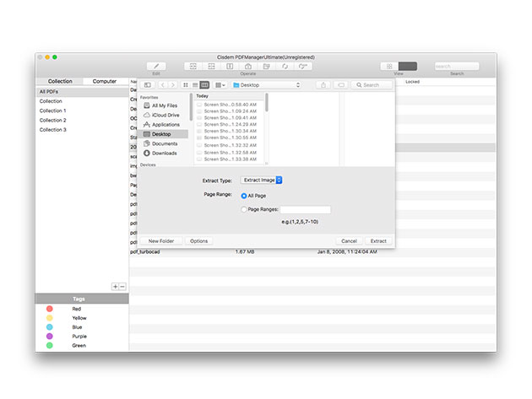Click the file dialog Search field
This screenshot has width=532, height=399.
pos(372,85)
